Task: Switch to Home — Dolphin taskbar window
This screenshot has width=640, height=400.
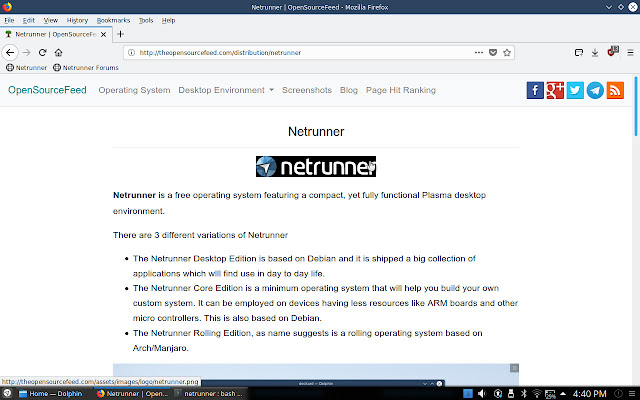Action: (x=51, y=393)
